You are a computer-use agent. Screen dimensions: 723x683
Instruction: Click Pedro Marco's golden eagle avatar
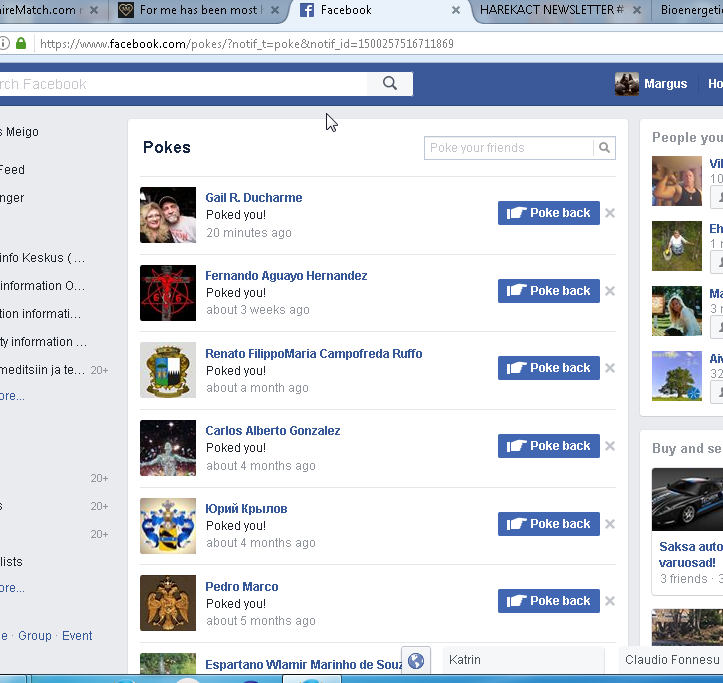coord(168,603)
